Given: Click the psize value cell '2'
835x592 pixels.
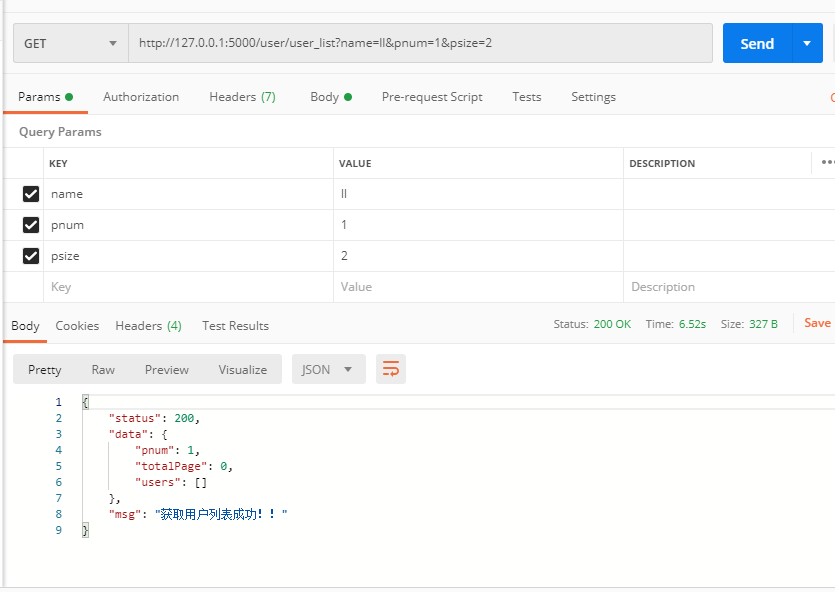Looking at the screenshot, I should point(478,256).
